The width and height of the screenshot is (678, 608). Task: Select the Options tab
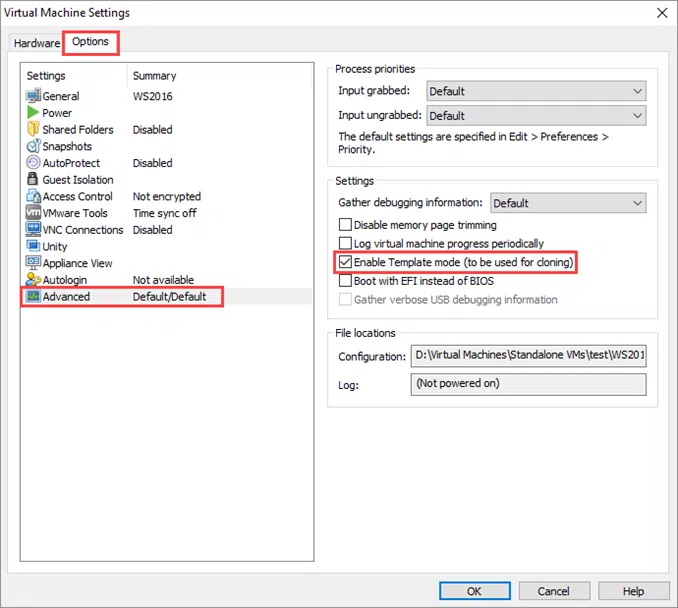click(x=90, y=42)
